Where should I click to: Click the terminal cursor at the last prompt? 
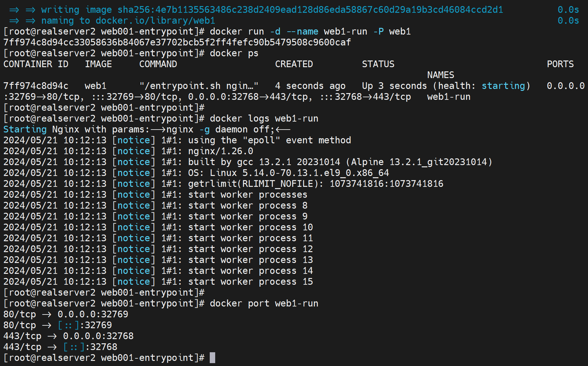[212, 358]
